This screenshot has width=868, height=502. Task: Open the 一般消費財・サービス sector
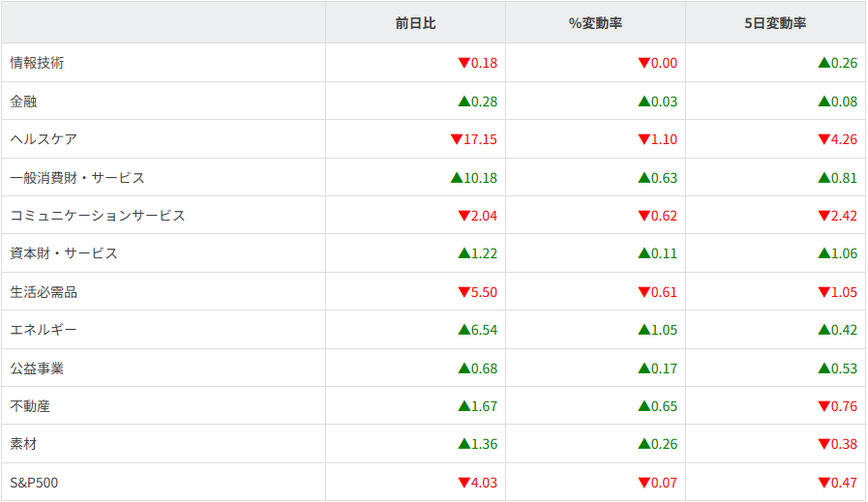pyautogui.click(x=77, y=178)
